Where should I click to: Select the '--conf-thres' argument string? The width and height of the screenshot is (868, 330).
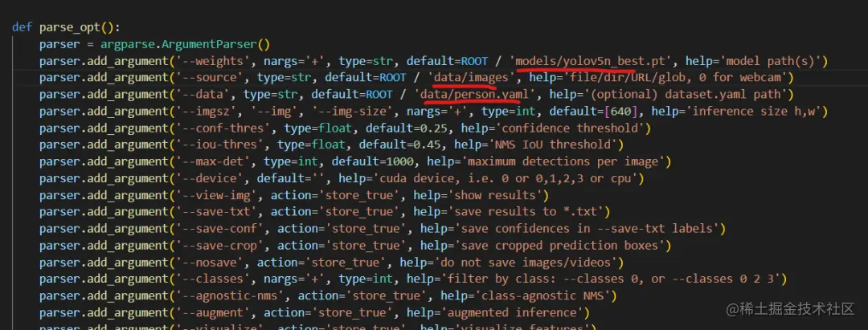(x=223, y=128)
